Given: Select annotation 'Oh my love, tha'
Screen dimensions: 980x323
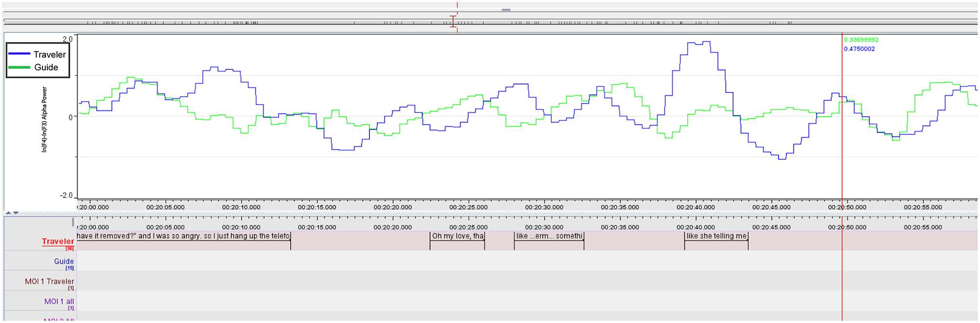Looking at the screenshot, I should tap(457, 237).
